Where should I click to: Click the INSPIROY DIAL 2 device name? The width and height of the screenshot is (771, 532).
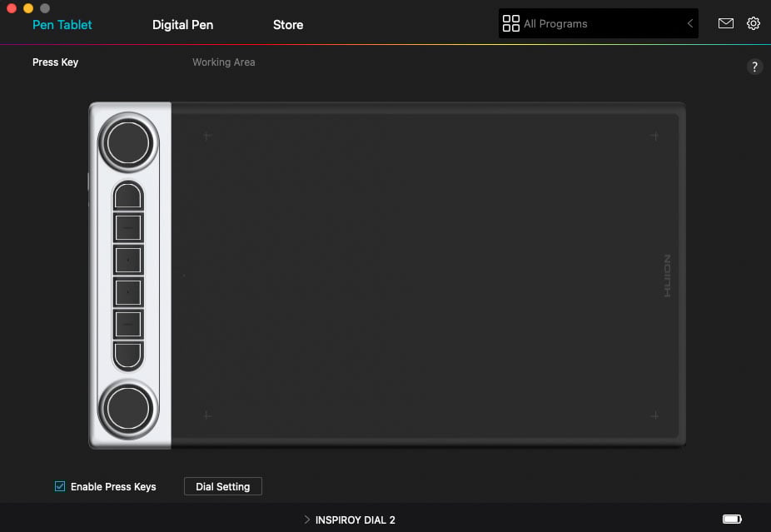355,520
